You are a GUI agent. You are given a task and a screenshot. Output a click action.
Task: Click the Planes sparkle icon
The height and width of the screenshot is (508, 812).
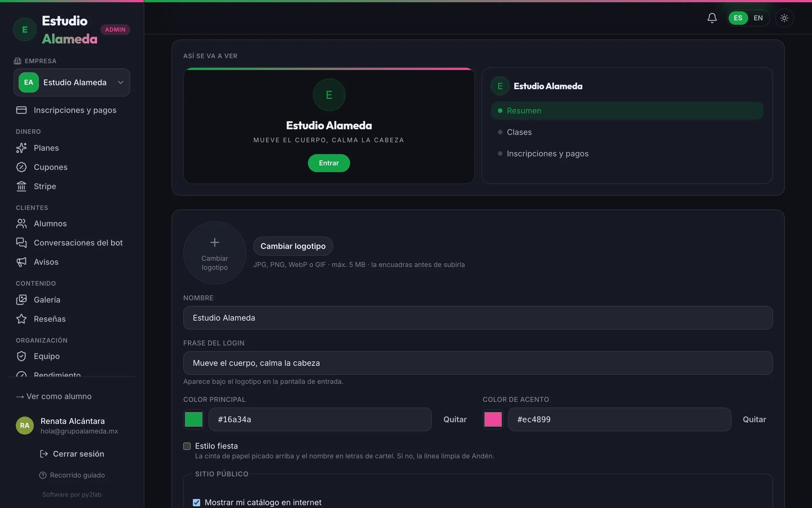click(x=21, y=148)
